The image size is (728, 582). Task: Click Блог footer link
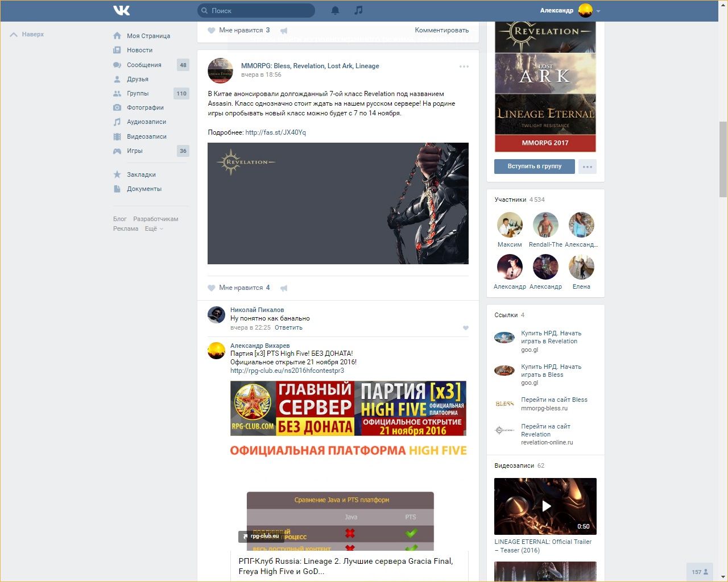119,219
